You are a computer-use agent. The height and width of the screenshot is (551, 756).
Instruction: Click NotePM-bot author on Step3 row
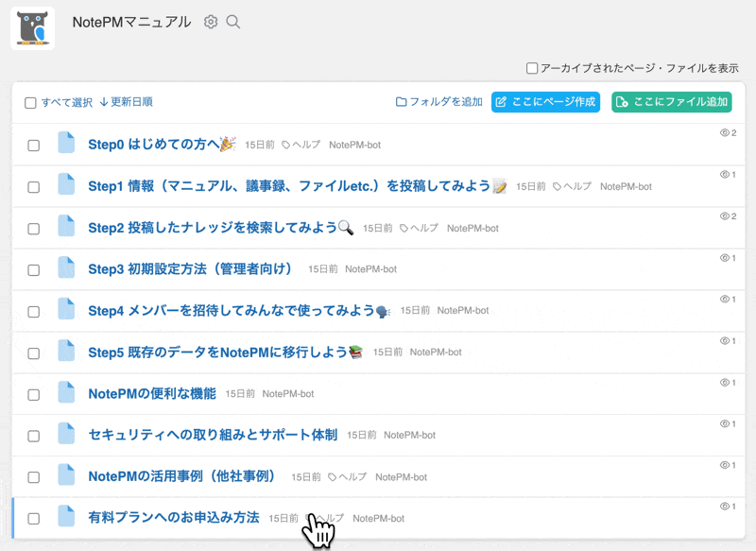[x=370, y=269]
